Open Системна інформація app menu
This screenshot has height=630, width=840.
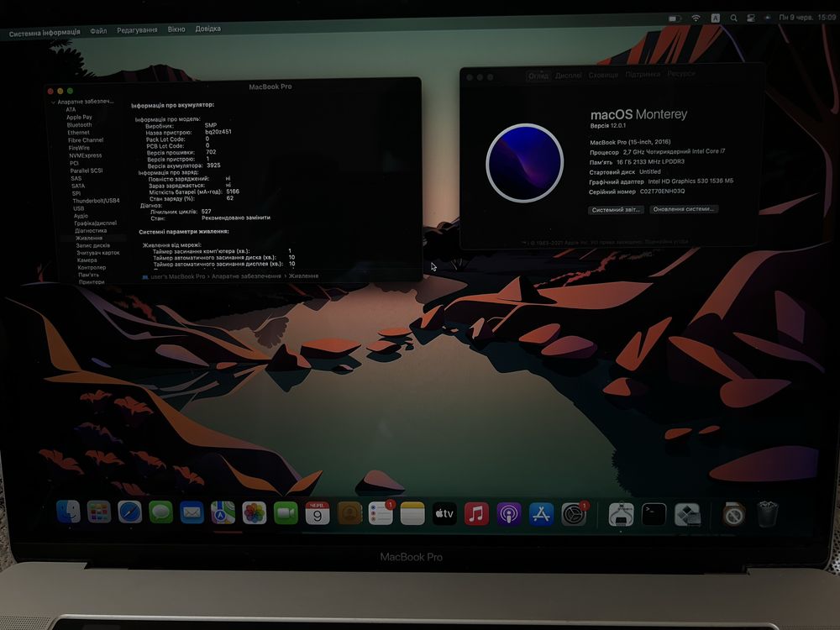click(45, 33)
